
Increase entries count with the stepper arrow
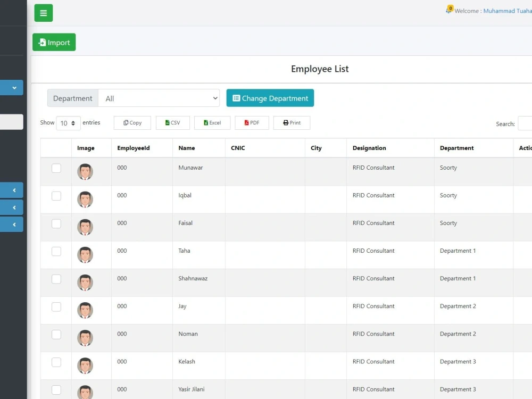pos(74,121)
